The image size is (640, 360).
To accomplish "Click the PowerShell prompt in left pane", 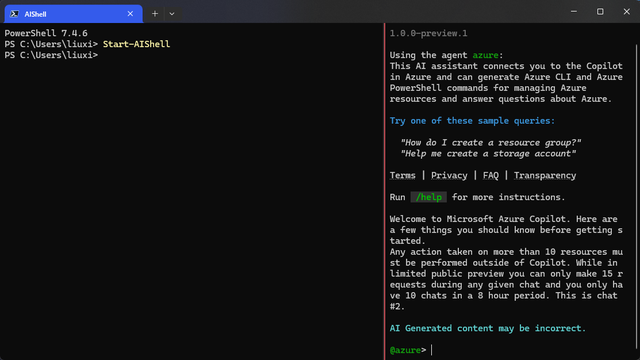I will (x=51, y=55).
